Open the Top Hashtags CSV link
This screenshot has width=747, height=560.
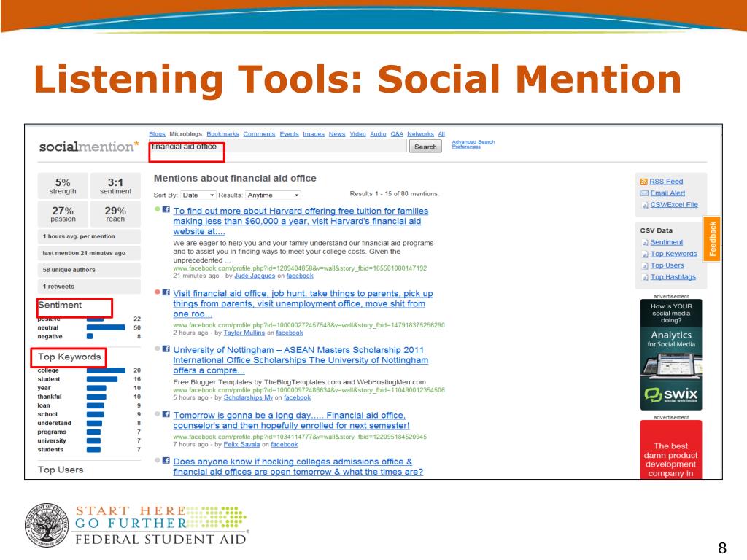[673, 276]
